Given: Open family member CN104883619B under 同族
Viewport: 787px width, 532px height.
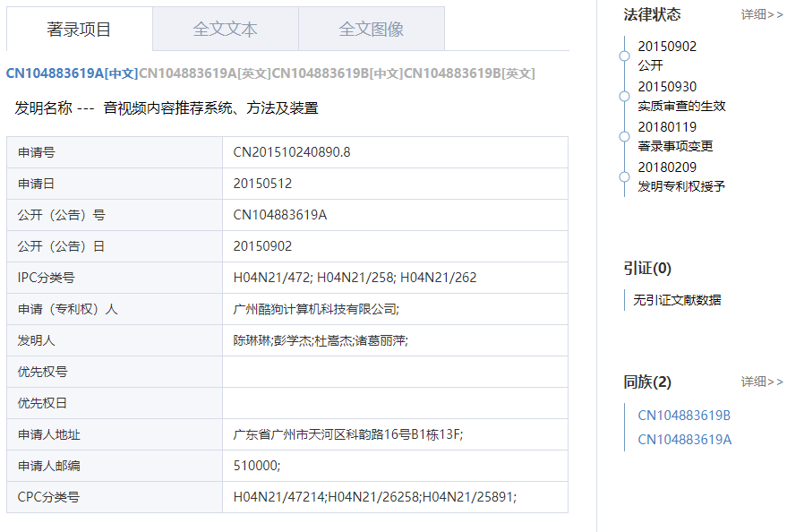Looking at the screenshot, I should click(x=684, y=416).
